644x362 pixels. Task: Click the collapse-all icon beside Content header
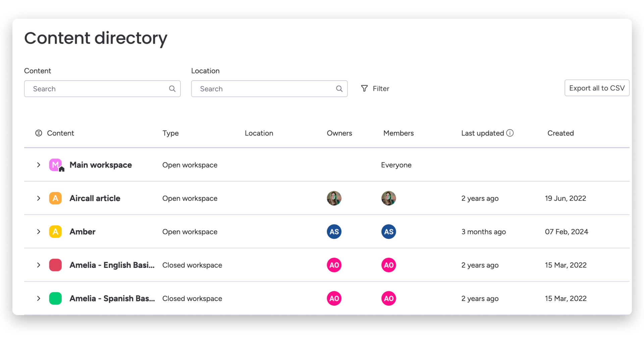click(39, 133)
